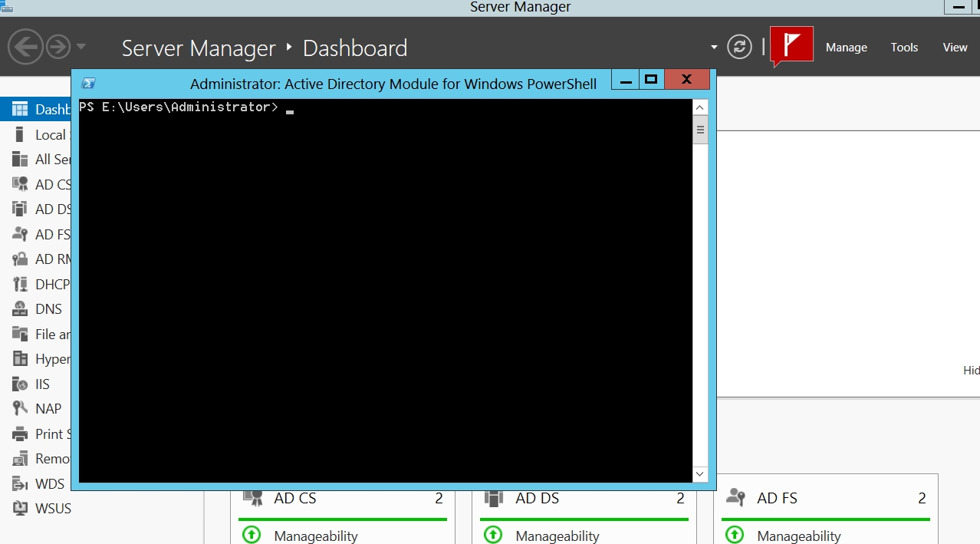Click the AD DS tile header
This screenshot has height=544, width=980.
[x=537, y=499]
